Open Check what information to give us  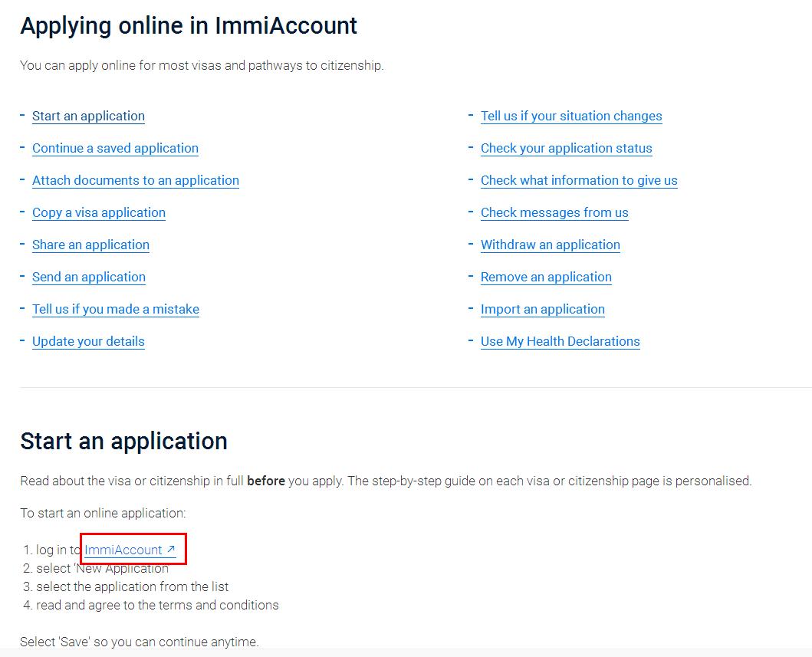[x=579, y=180]
